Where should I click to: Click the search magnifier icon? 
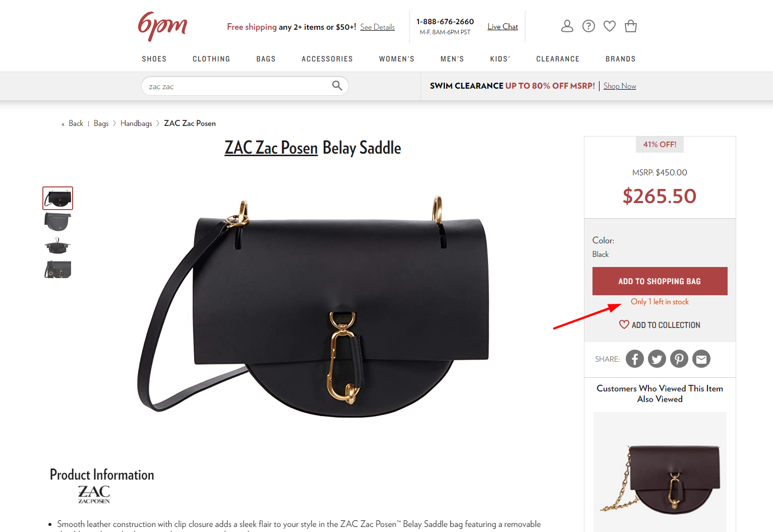click(337, 86)
